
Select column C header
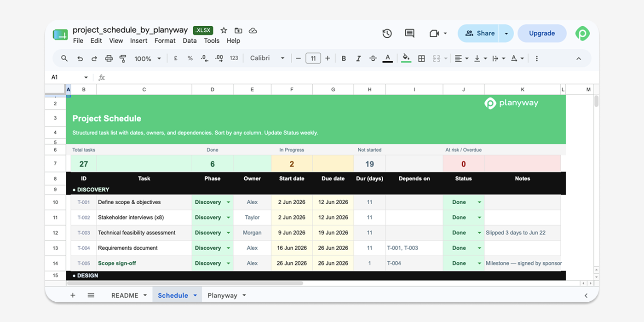pos(144,90)
